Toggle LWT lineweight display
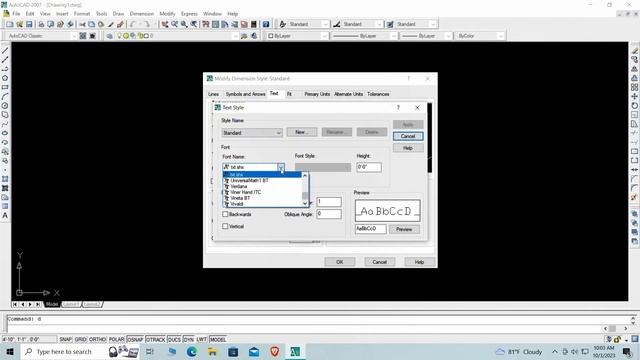 pos(202,340)
